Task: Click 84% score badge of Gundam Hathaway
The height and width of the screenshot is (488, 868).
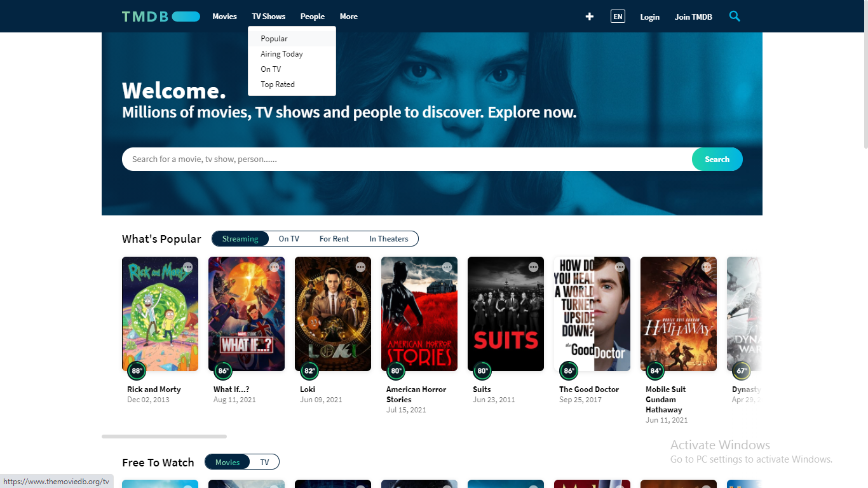Action: click(655, 370)
